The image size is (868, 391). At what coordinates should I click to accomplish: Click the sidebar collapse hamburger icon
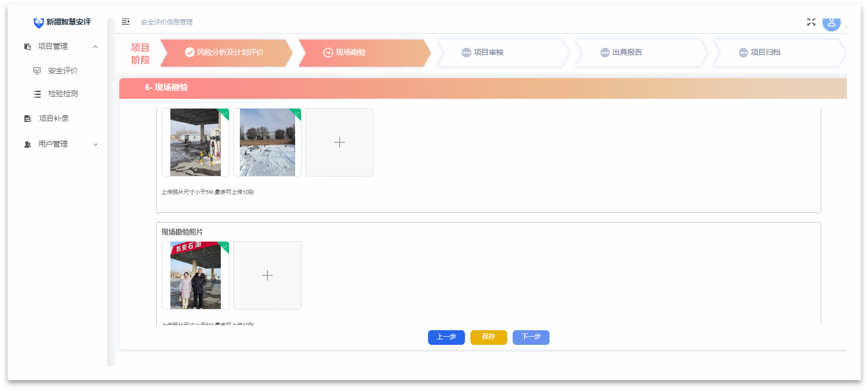[x=125, y=22]
